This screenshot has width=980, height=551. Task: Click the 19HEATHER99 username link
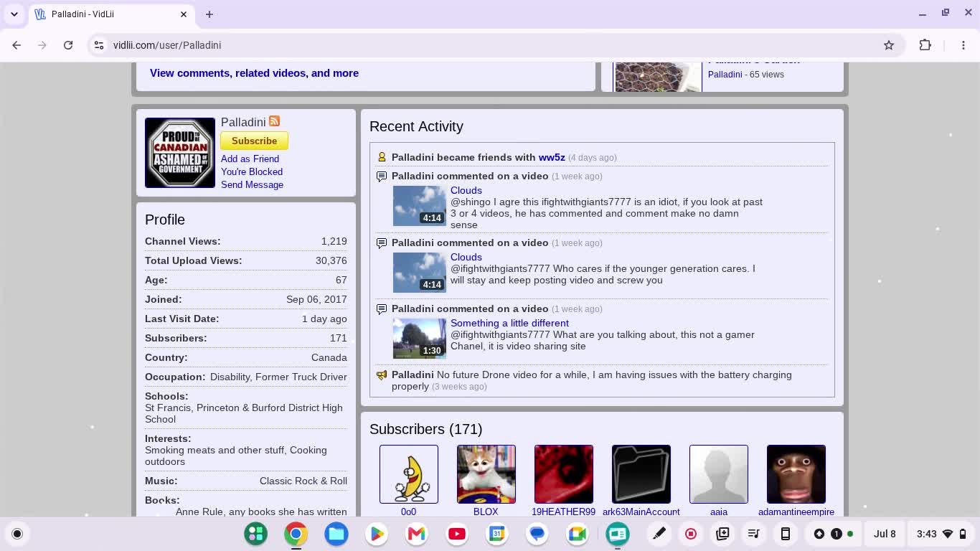(x=563, y=512)
